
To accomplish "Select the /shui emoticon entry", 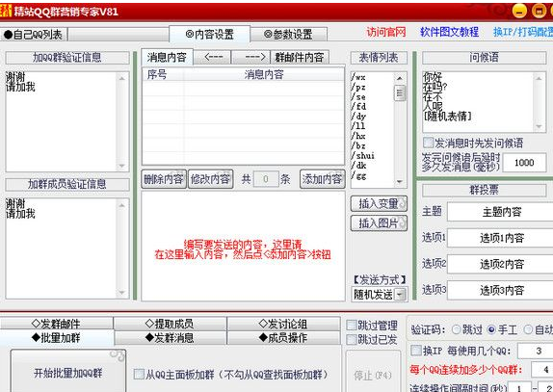I will click(363, 155).
